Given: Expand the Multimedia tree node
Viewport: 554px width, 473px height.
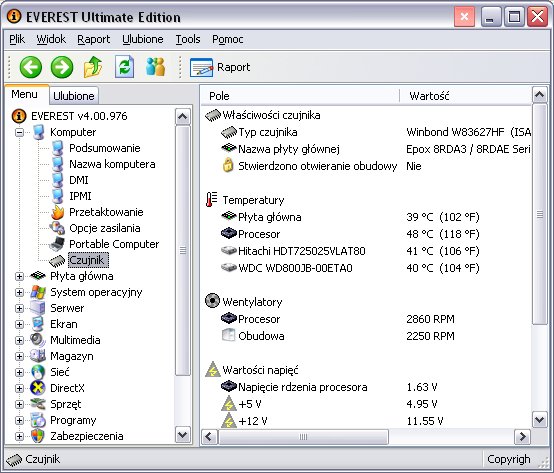Looking at the screenshot, I should point(19,340).
